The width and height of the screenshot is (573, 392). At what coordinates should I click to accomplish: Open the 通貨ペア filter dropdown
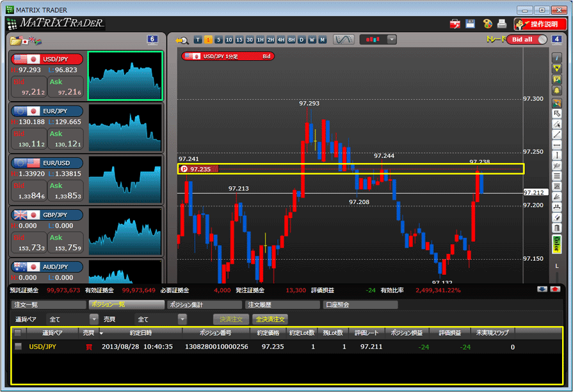(x=94, y=319)
